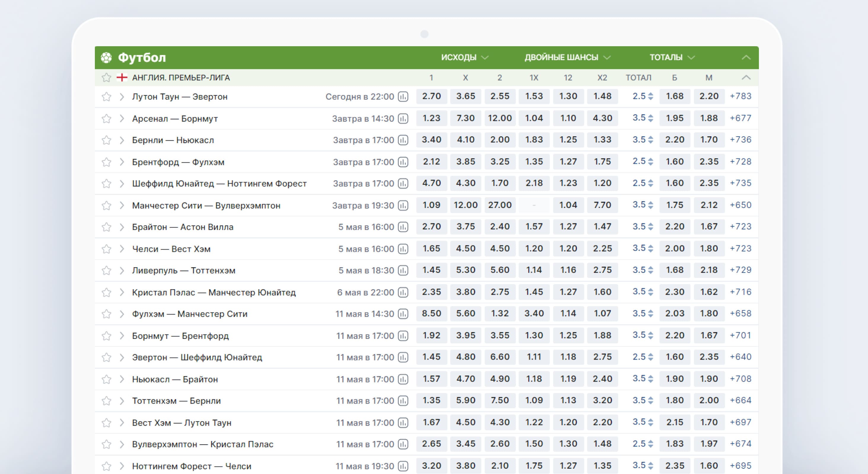Collapse the Футбол section with top arrow
868x474 pixels.
click(x=746, y=57)
